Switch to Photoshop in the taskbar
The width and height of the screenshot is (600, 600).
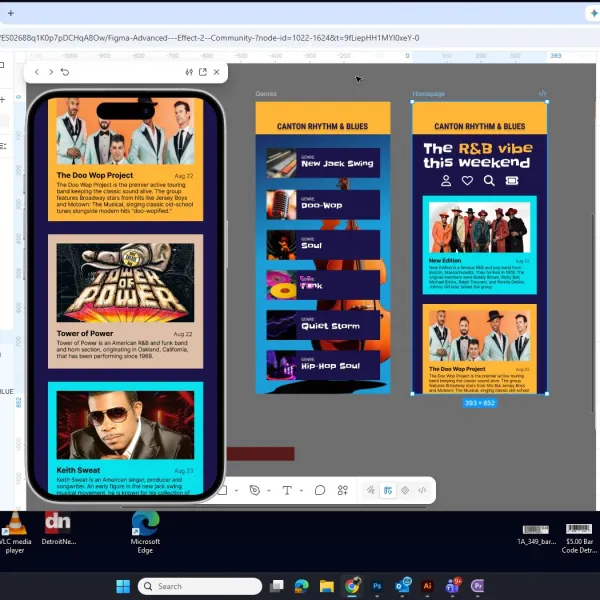pyautogui.click(x=377, y=586)
